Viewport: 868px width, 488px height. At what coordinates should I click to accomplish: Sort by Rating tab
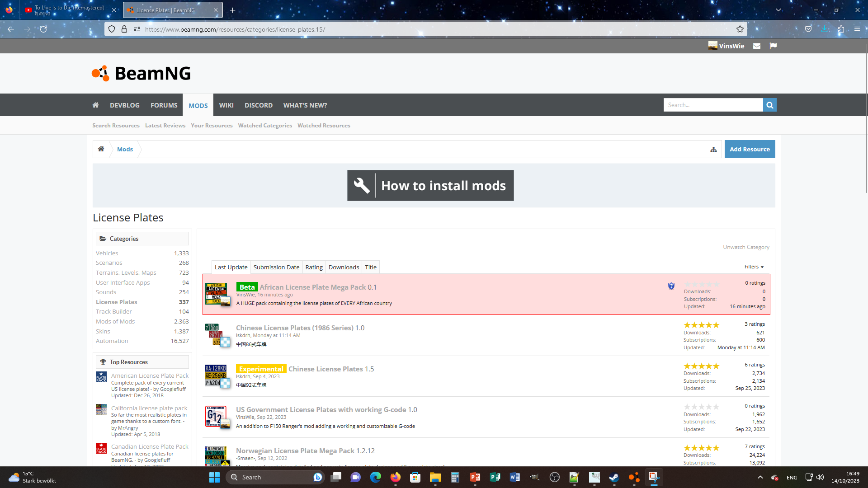pyautogui.click(x=314, y=267)
